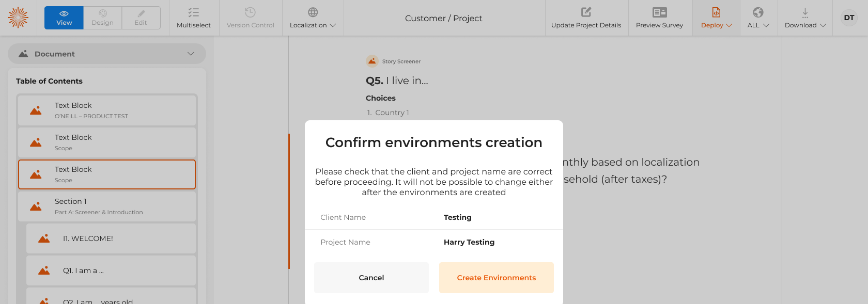Open the ALL language globe menu

[x=758, y=18]
